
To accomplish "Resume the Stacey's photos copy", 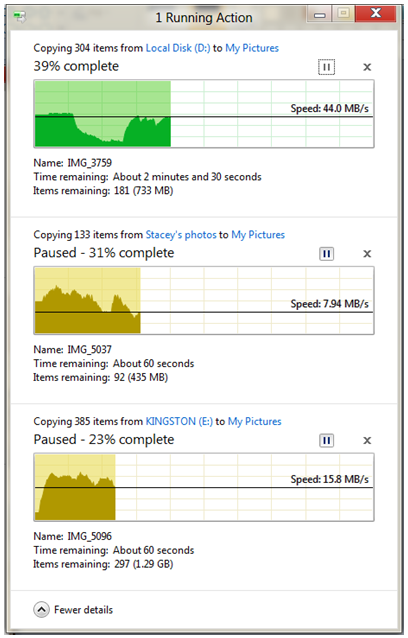I will coord(326,254).
